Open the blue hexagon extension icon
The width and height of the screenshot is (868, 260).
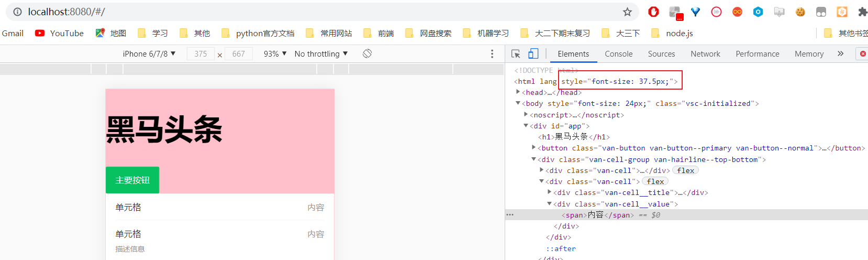pyautogui.click(x=758, y=12)
